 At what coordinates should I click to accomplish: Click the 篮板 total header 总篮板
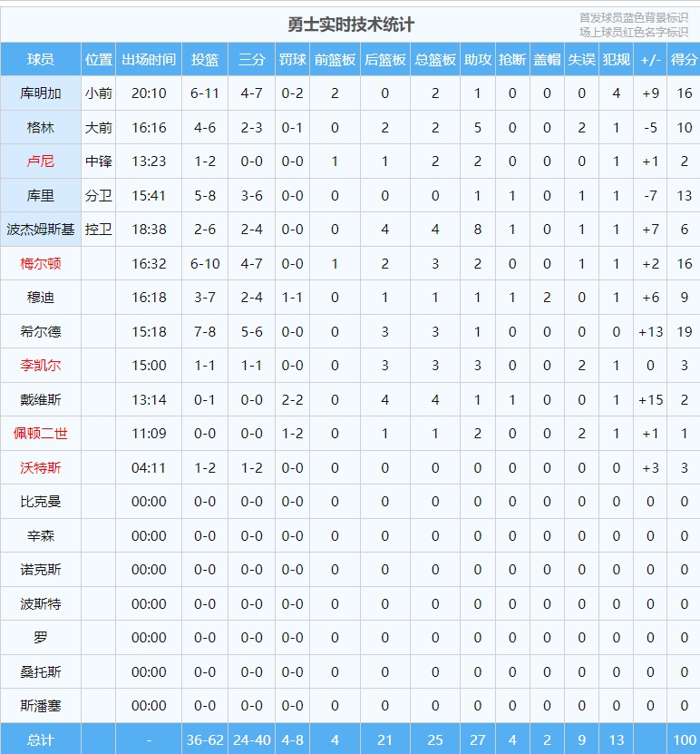pos(435,59)
